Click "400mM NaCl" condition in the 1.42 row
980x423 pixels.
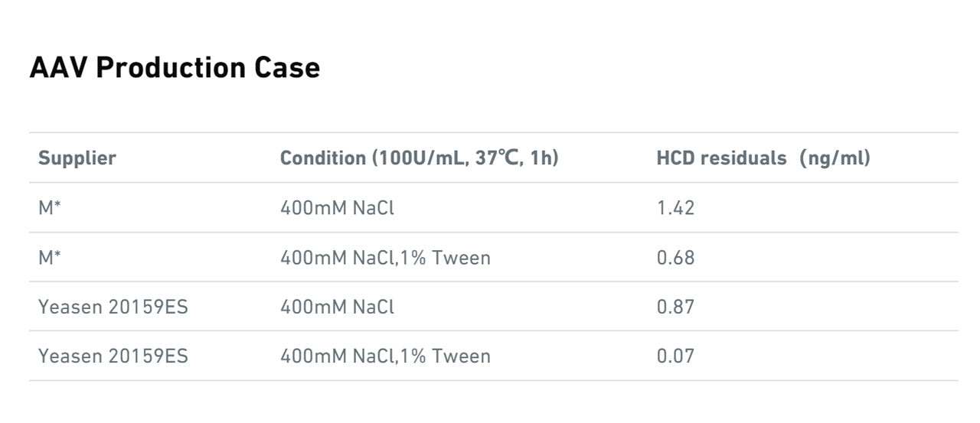[337, 208]
